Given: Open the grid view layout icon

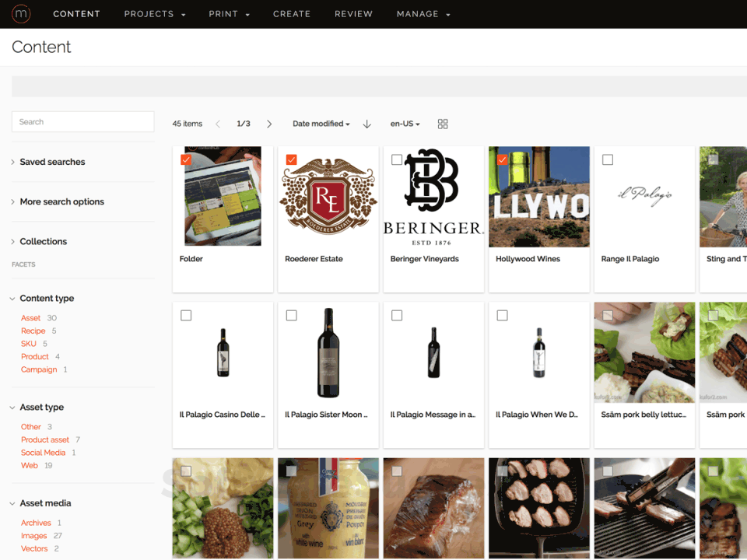Looking at the screenshot, I should coord(442,124).
